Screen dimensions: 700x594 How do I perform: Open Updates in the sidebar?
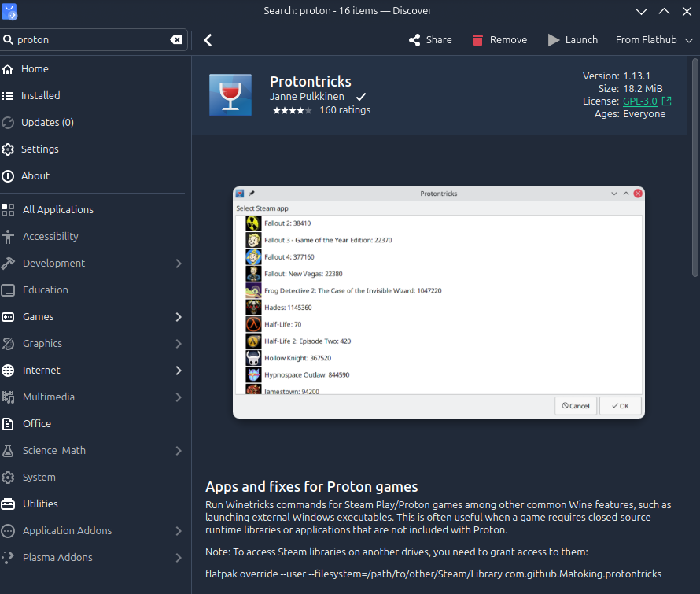(x=47, y=123)
